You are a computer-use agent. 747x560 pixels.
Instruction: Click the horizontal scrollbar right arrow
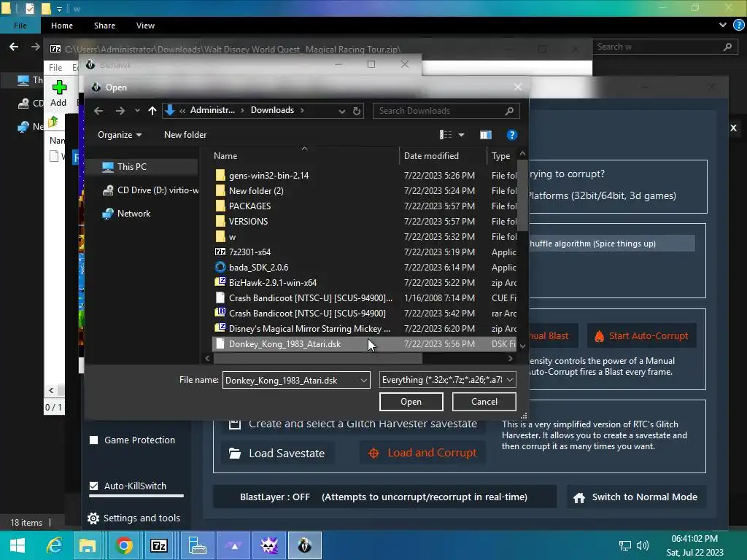pos(510,358)
